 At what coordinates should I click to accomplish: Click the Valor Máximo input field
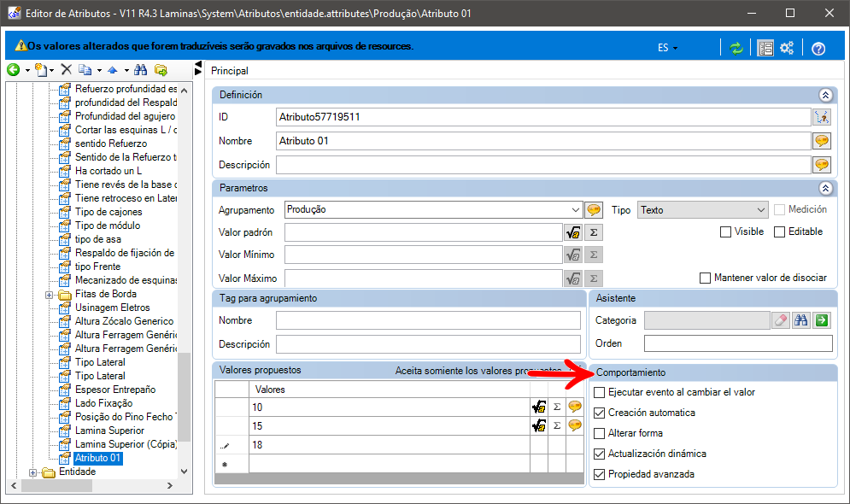click(x=424, y=278)
